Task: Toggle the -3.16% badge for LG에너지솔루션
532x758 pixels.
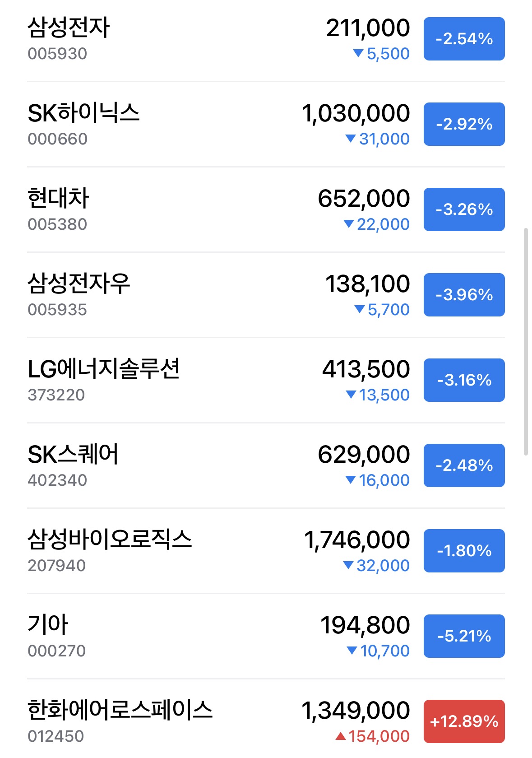Action: tap(464, 380)
